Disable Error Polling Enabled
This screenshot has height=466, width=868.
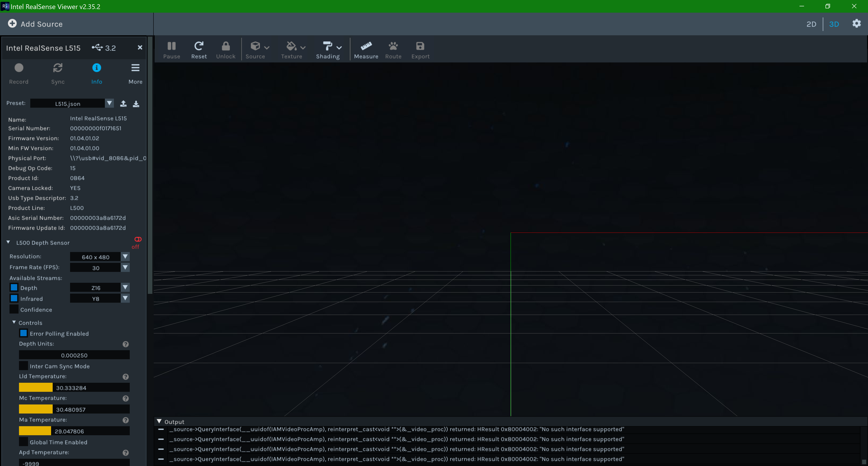click(23, 333)
